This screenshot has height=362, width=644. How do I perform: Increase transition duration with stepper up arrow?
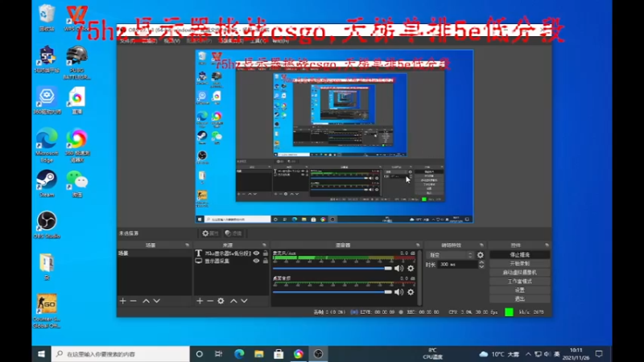[481, 262]
